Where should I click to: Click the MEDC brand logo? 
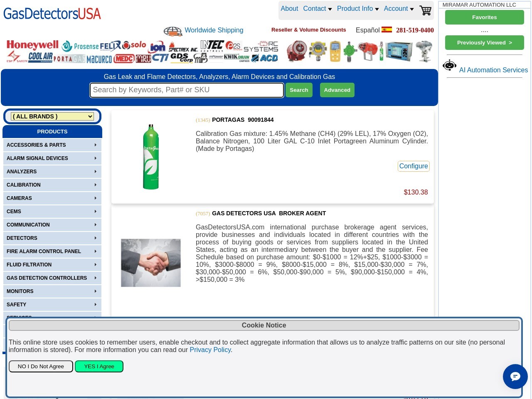tap(124, 59)
